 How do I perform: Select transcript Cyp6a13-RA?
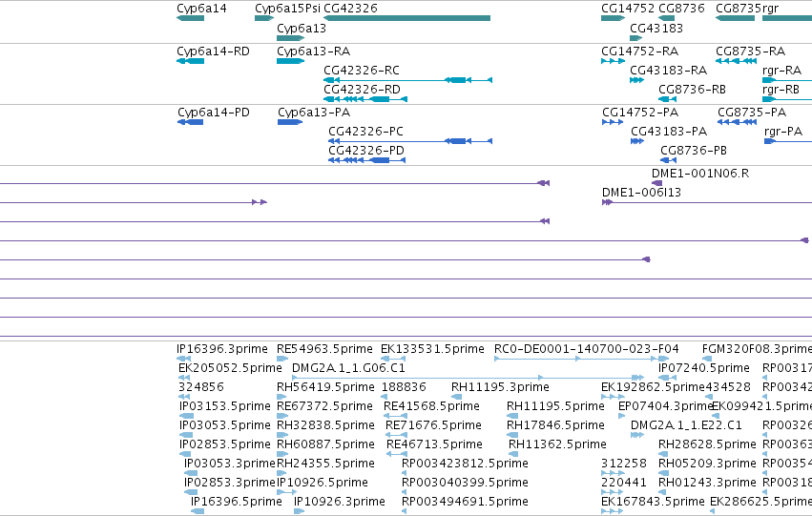pos(313,52)
